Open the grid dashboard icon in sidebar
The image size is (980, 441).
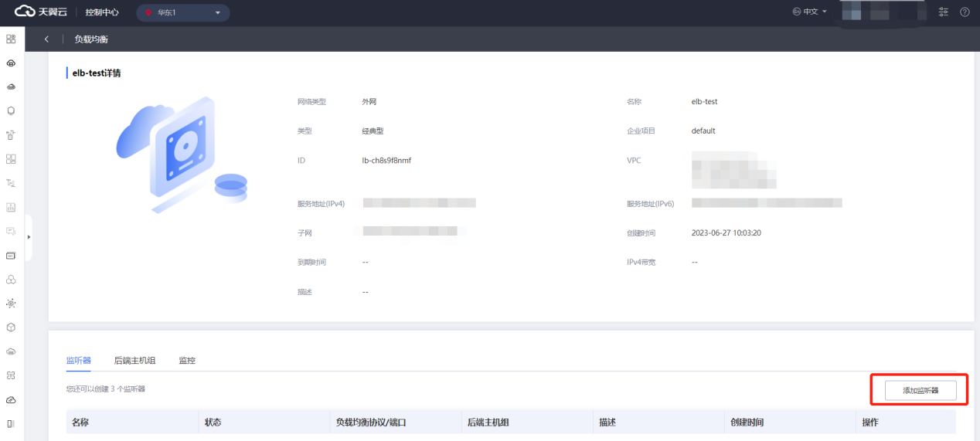(x=11, y=39)
